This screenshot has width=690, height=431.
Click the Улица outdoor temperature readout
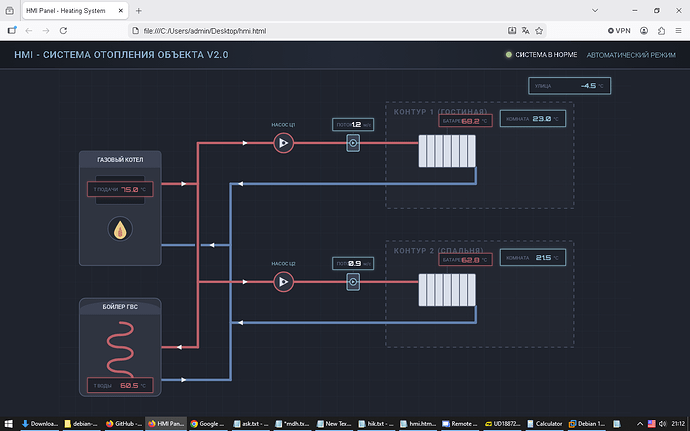pyautogui.click(x=568, y=86)
